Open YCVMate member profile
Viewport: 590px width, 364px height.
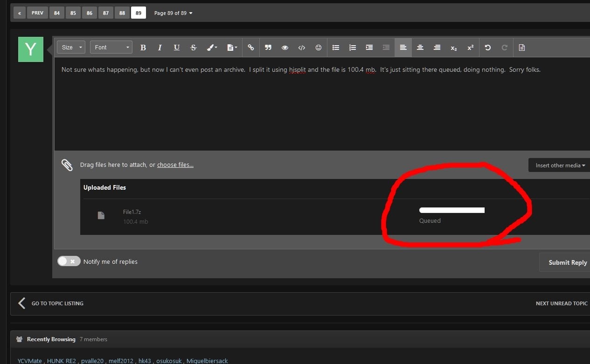(x=30, y=361)
